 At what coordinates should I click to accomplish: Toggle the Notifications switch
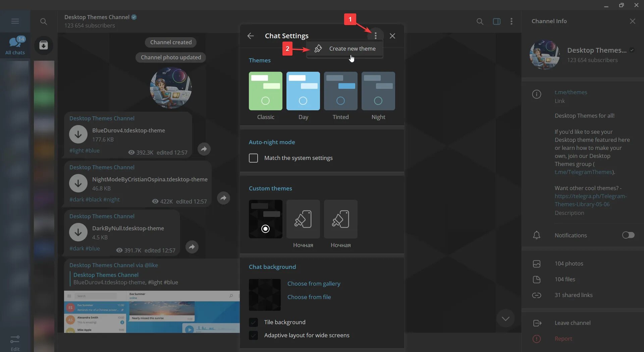628,235
